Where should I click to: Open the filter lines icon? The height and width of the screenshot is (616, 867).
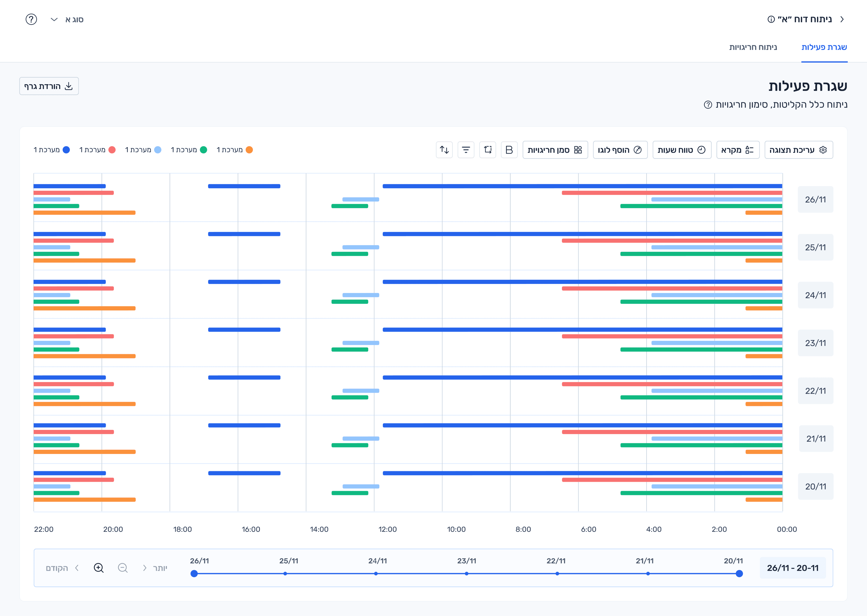(x=466, y=150)
